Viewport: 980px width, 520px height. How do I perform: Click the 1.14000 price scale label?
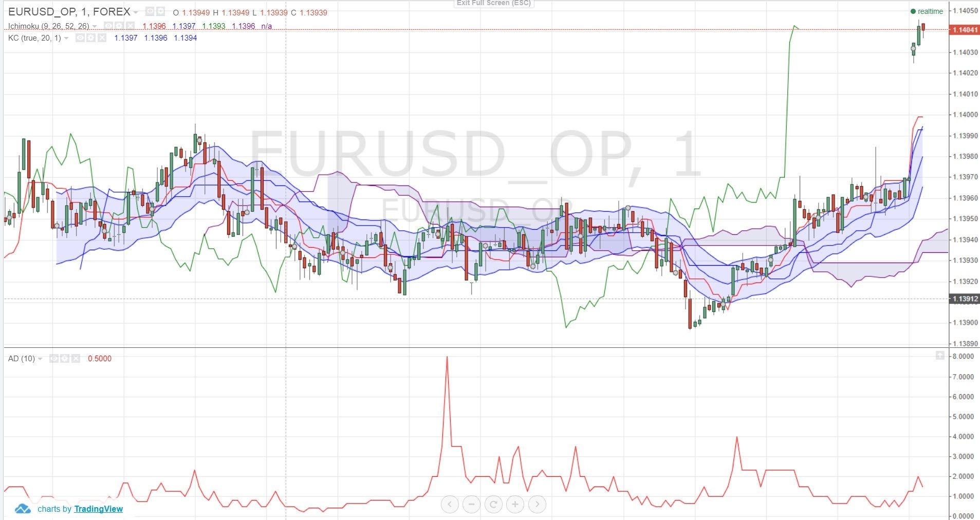click(966, 115)
